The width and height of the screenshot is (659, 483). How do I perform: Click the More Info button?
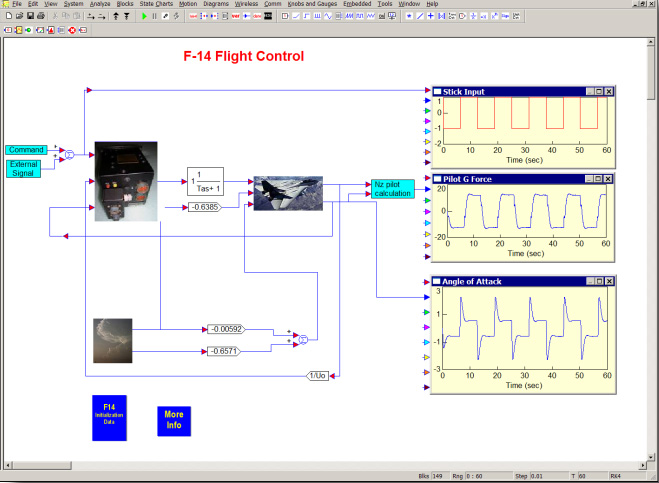174,418
